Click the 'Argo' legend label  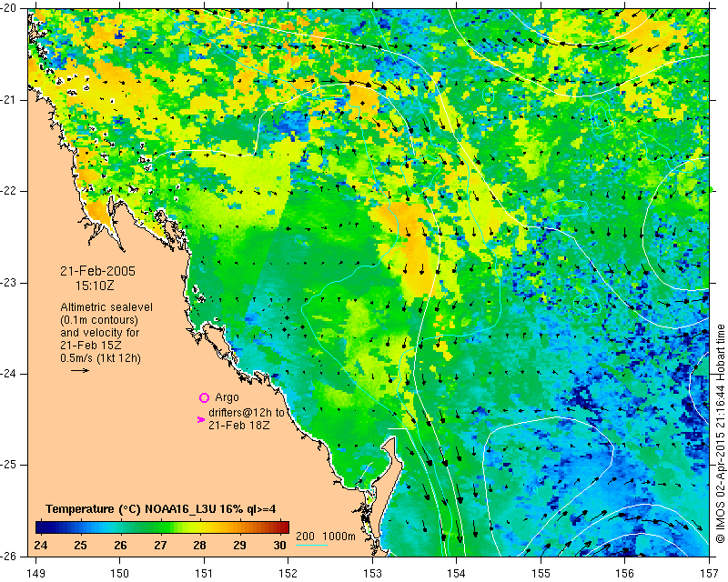pos(227,397)
